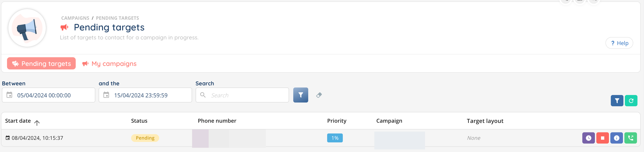This screenshot has width=644, height=152.
Task: Go to the CAMPAIGNS breadcrumb link
Action: [x=75, y=18]
